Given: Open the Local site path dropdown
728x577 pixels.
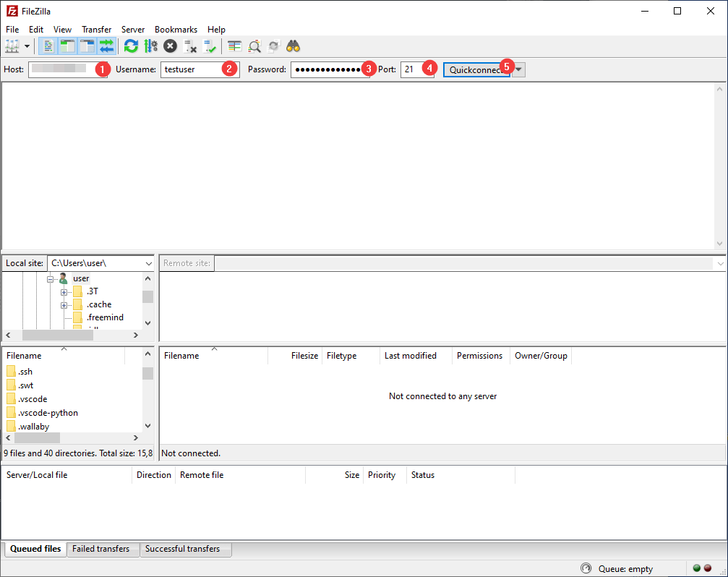Looking at the screenshot, I should click(x=149, y=263).
